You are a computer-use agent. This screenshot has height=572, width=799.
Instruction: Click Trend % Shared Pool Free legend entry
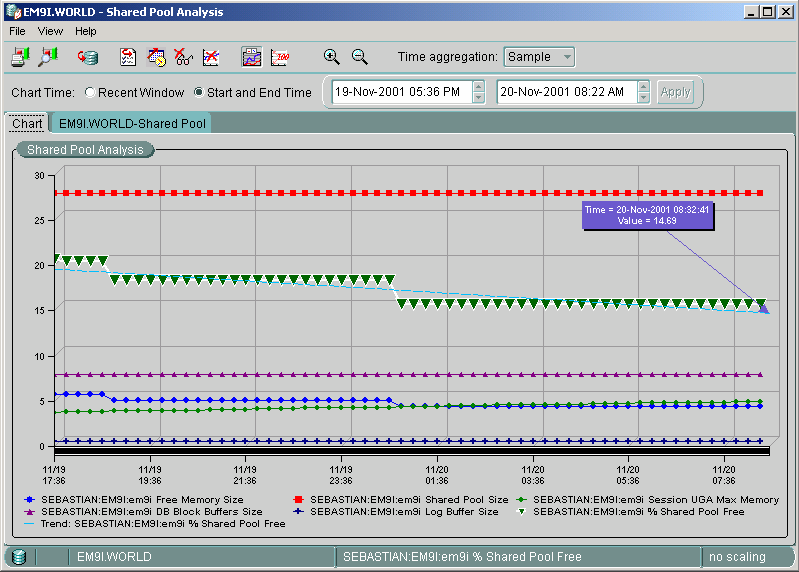coord(155,524)
